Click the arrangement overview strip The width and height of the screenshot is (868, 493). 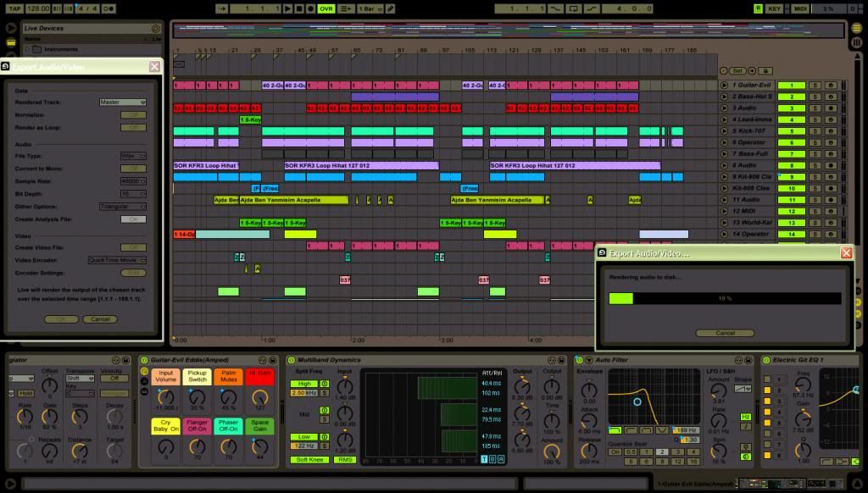pos(509,30)
